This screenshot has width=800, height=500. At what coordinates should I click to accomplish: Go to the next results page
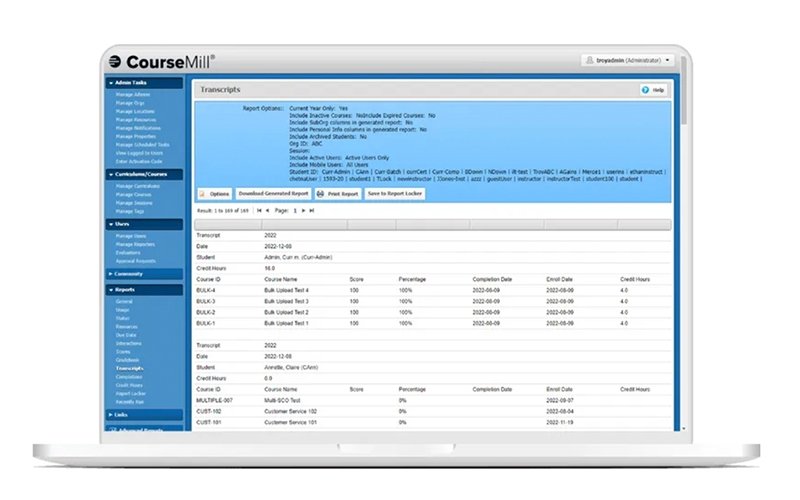tap(304, 211)
